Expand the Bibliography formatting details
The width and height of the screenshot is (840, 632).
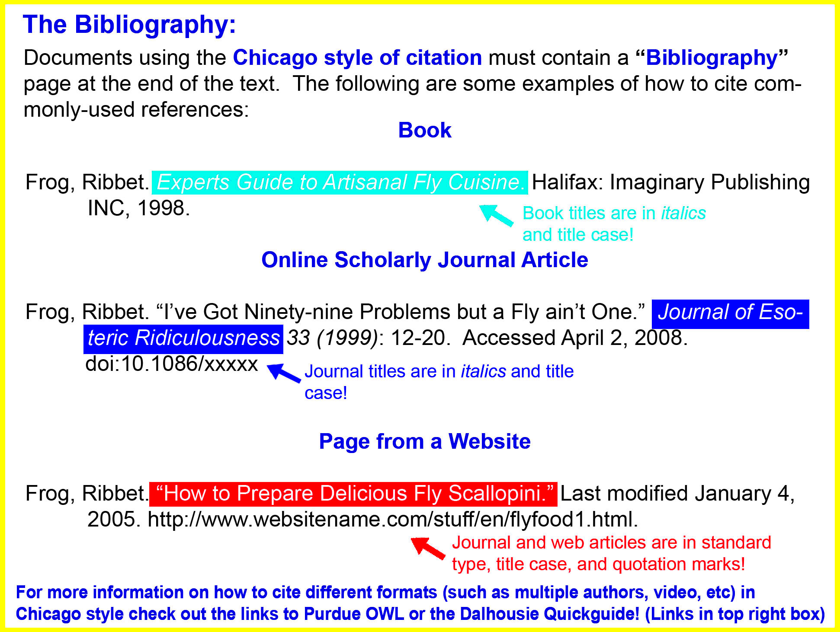(x=114, y=22)
